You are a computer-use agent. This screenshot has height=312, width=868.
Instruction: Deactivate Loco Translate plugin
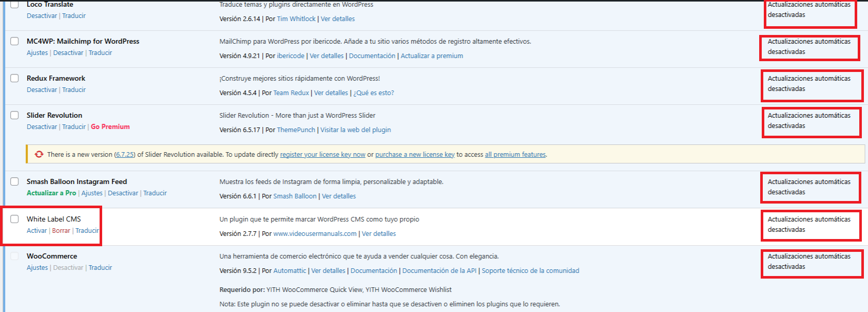42,16
